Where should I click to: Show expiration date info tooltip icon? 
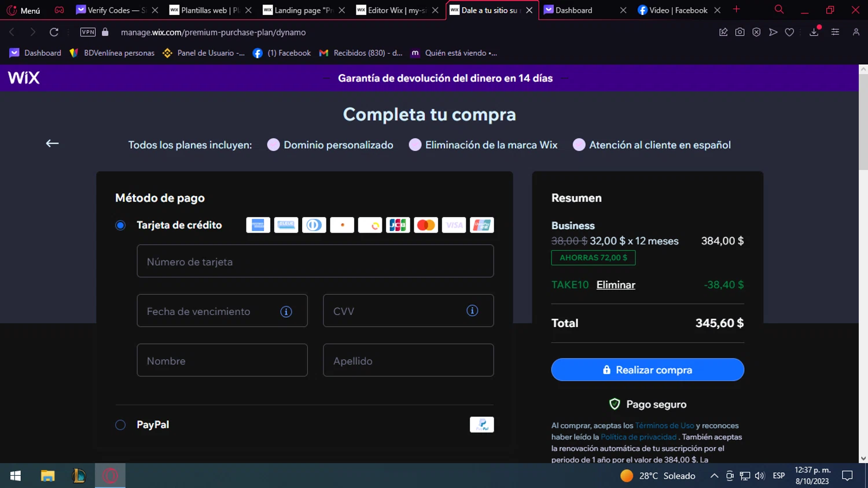pos(286,311)
